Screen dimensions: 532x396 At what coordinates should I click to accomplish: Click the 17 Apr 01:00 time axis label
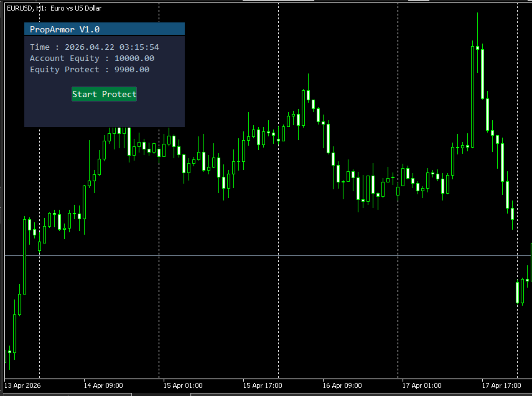click(x=422, y=385)
